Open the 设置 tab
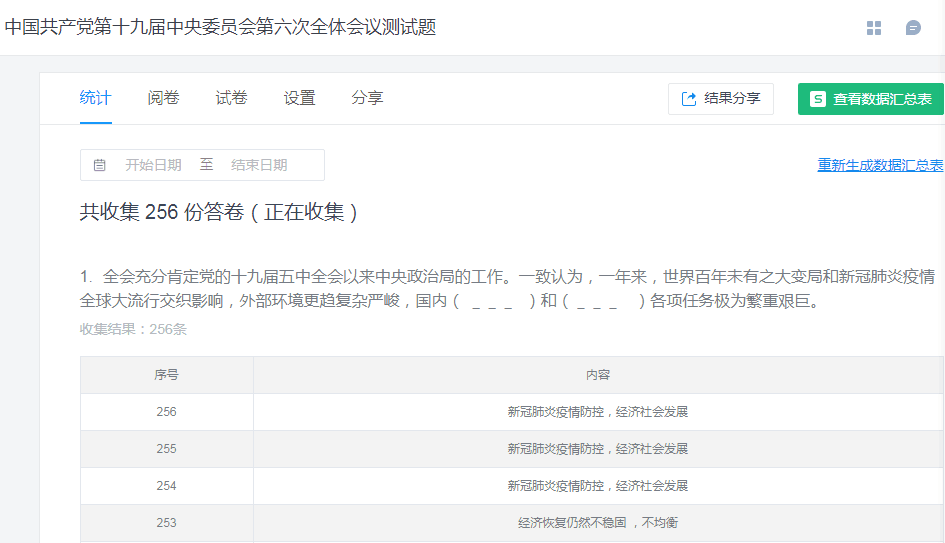The image size is (945, 543). click(x=300, y=98)
